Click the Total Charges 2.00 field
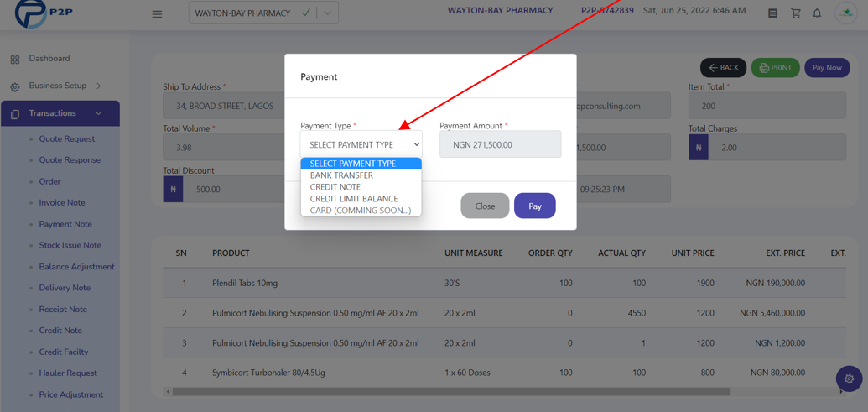The height and width of the screenshot is (412, 868). point(777,148)
